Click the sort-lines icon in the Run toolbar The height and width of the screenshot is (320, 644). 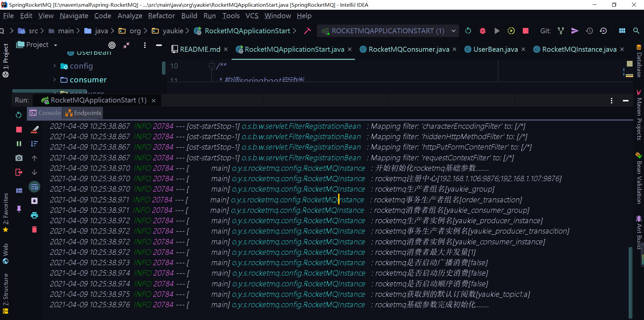point(34,144)
